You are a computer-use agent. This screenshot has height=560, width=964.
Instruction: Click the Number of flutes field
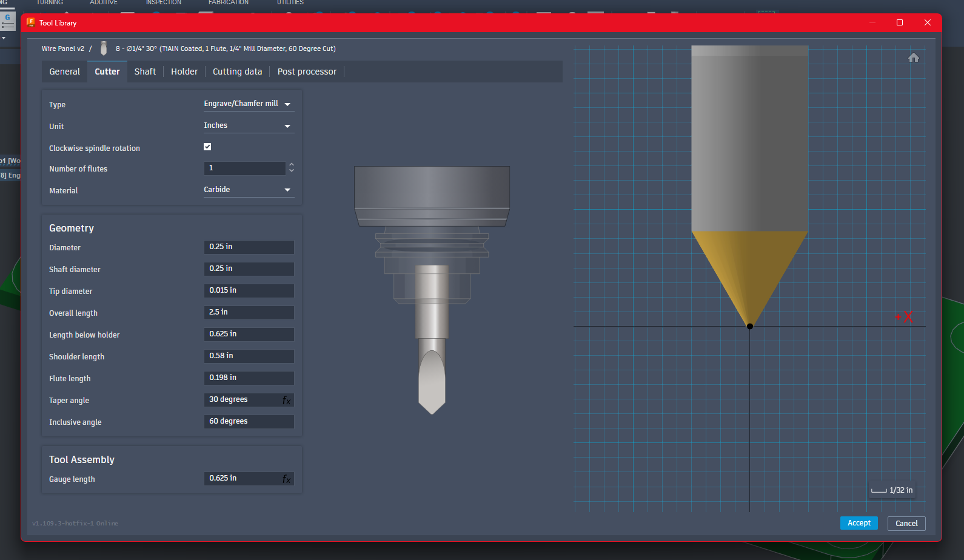tap(244, 168)
